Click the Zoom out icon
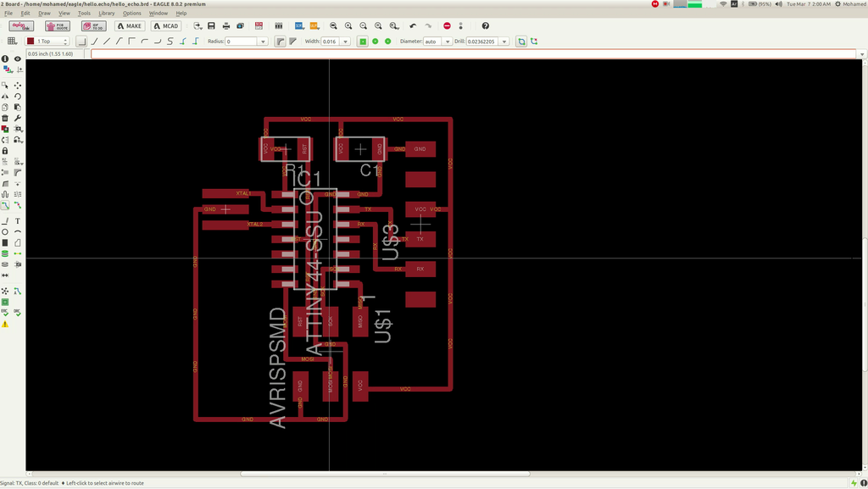 tap(363, 26)
